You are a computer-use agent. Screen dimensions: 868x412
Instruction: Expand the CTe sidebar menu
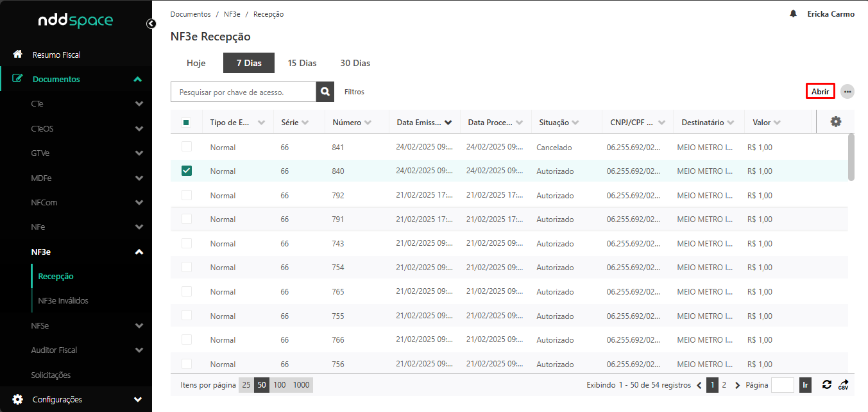coord(139,104)
